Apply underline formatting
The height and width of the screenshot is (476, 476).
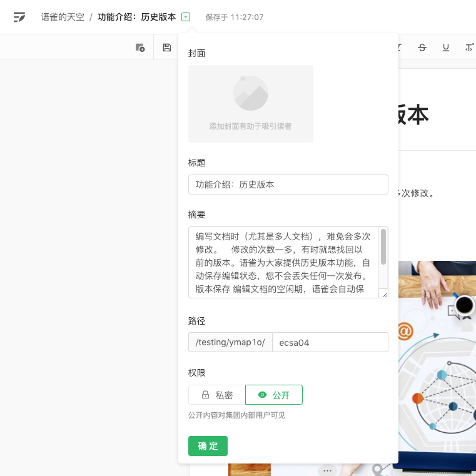(445, 48)
